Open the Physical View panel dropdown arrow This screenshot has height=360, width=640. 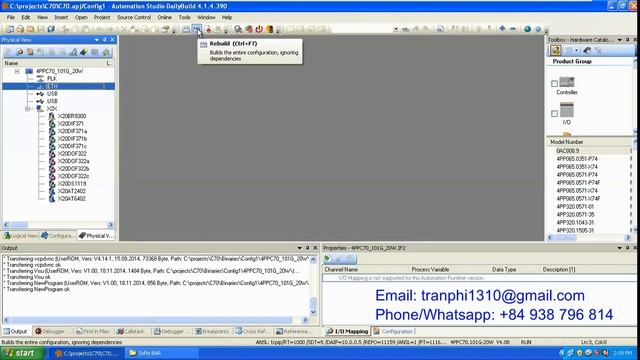(97, 40)
